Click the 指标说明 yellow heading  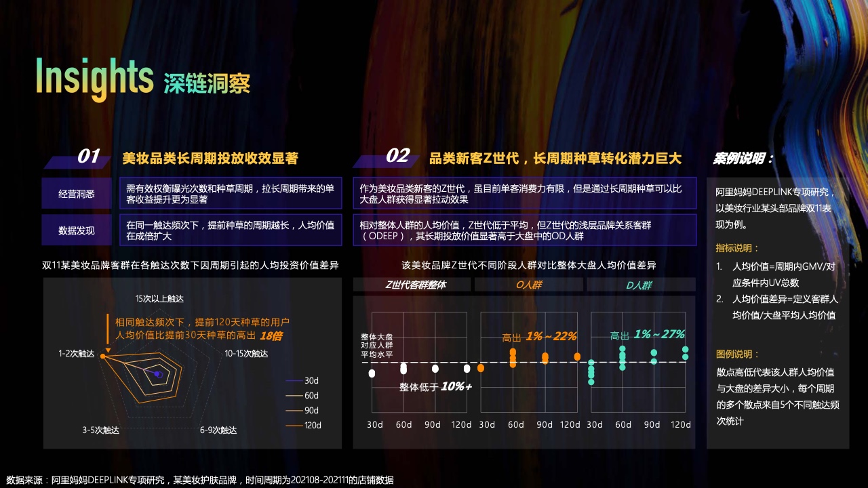tap(738, 248)
